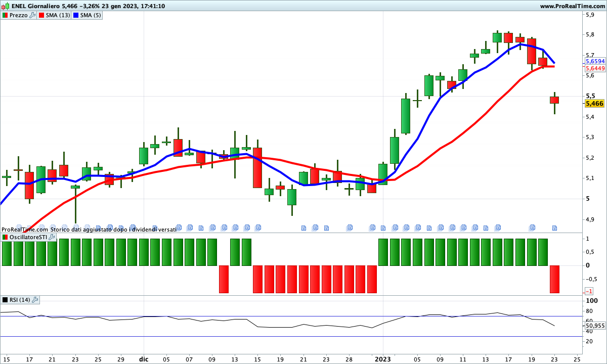Open the stacked news icon above the 28 date
Viewport: 607px width, 364px height.
[350, 228]
